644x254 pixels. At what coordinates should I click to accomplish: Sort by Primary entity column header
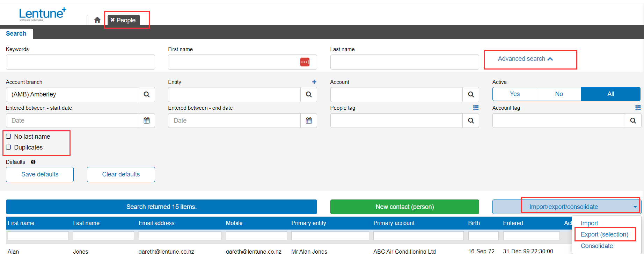[x=309, y=223]
